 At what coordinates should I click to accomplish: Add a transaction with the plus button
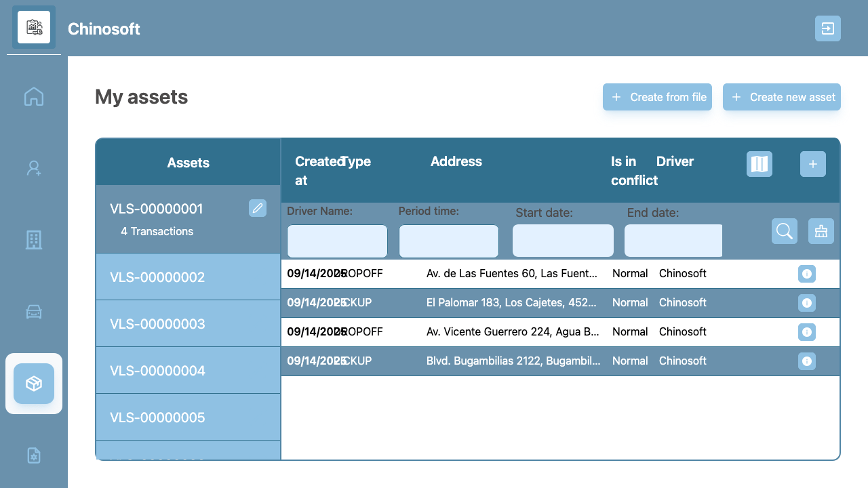pyautogui.click(x=812, y=163)
